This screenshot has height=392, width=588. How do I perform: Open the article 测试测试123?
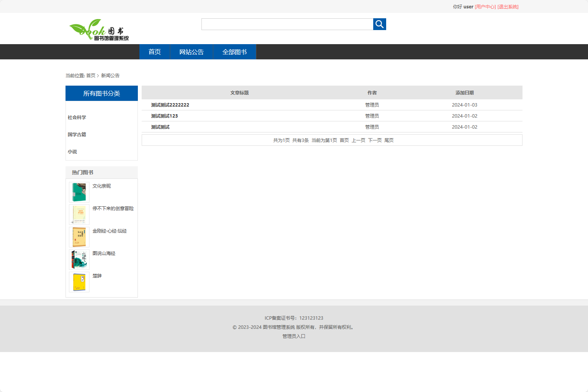[x=165, y=116]
